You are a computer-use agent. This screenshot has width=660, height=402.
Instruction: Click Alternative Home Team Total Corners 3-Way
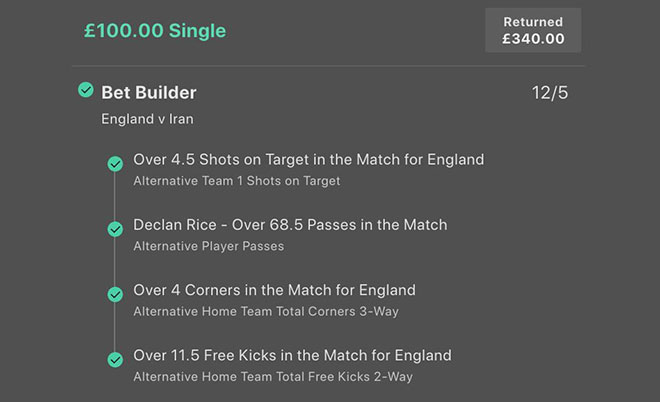[273, 311]
